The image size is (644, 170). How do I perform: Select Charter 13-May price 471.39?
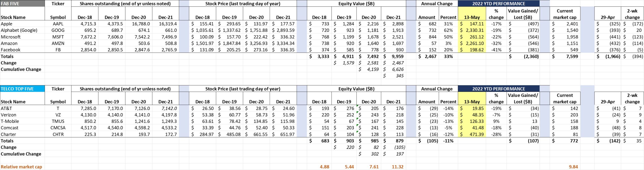pos(472,134)
